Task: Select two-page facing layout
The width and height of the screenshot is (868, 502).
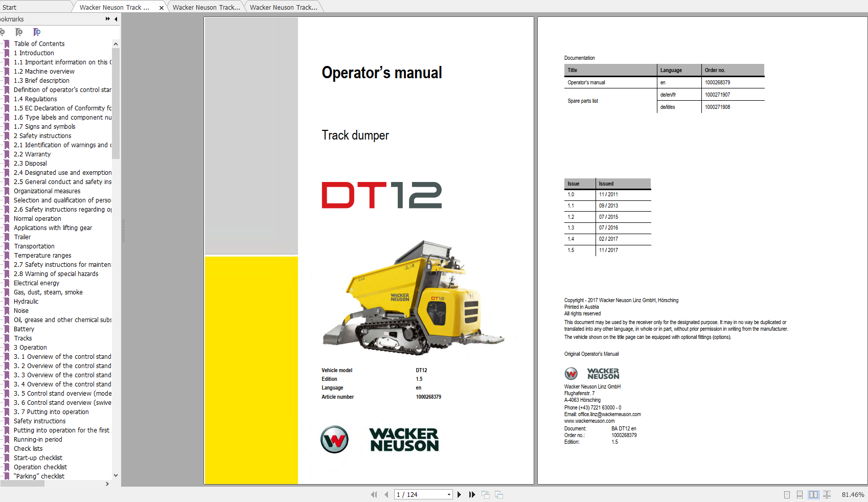Action: coord(813,495)
